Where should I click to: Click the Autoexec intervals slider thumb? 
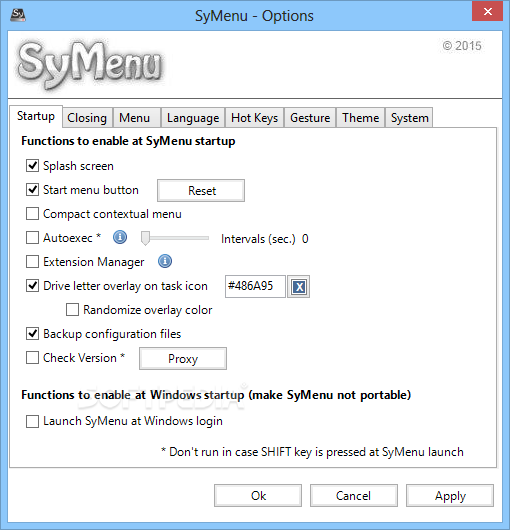click(x=145, y=238)
